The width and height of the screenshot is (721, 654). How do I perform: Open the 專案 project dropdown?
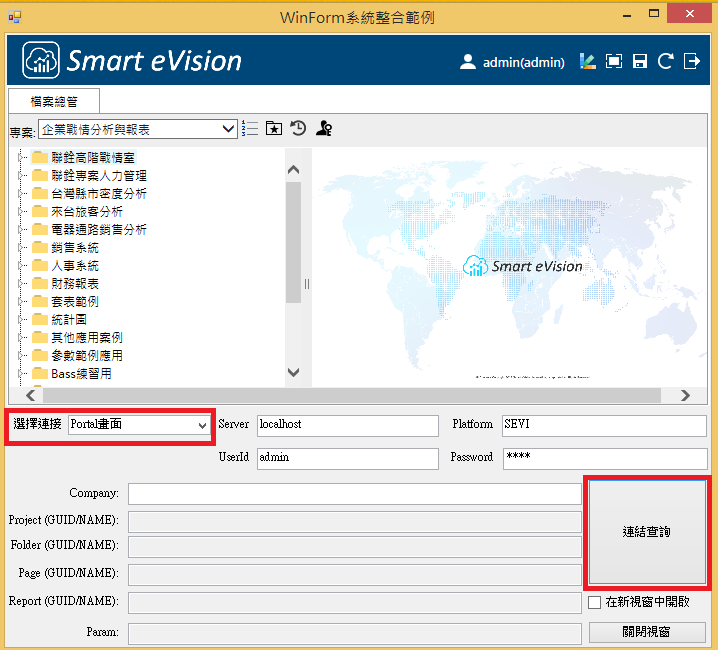138,130
